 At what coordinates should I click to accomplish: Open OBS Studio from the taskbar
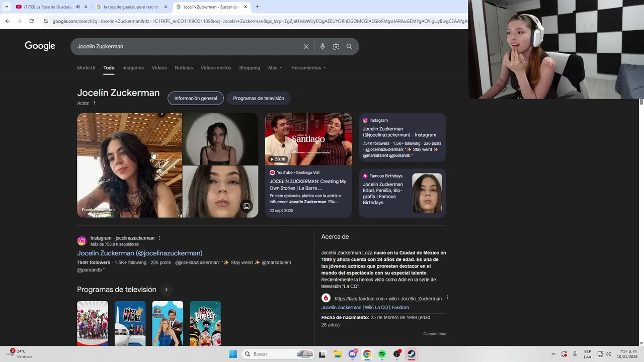pyautogui.click(x=397, y=354)
